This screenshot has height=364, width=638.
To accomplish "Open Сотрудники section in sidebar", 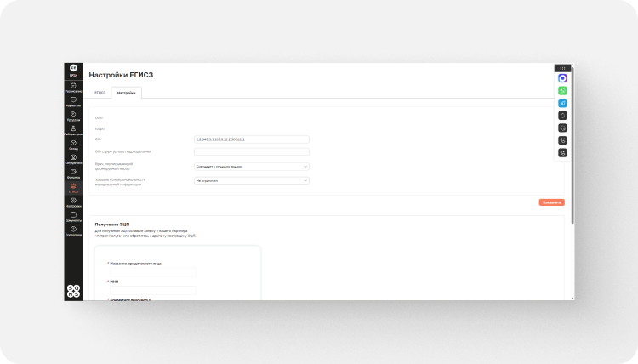I will coord(73,159).
